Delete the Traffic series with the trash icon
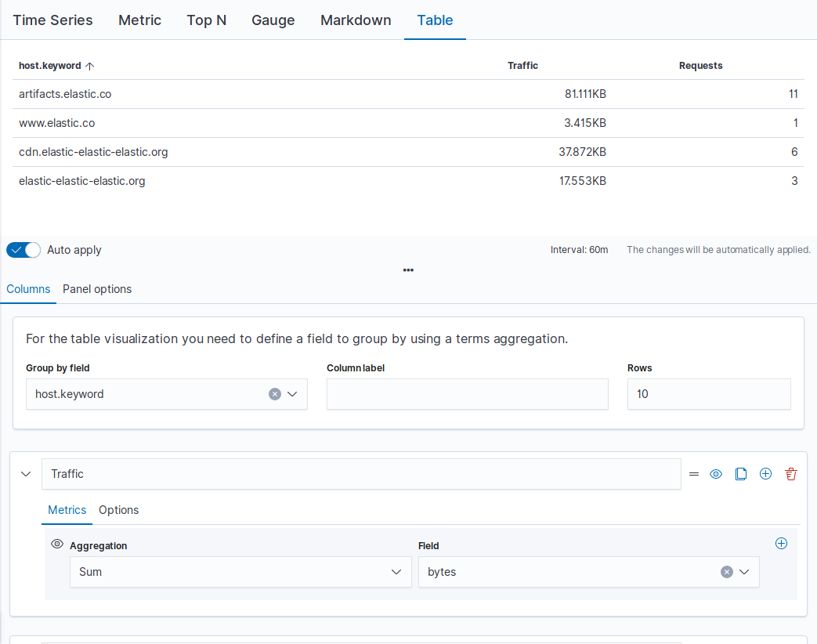Image resolution: width=817 pixels, height=644 pixels. pos(790,474)
